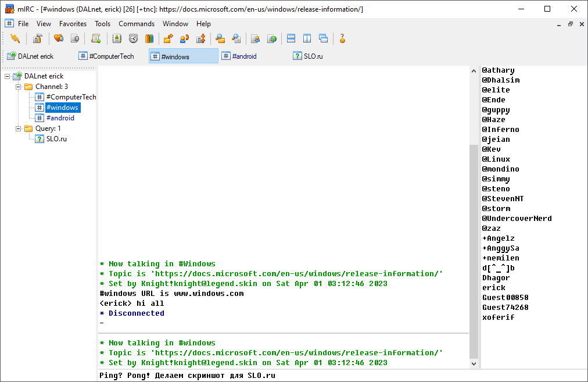Select #ComputerTech in the treebar
The height and width of the screenshot is (382, 588).
[x=71, y=97]
